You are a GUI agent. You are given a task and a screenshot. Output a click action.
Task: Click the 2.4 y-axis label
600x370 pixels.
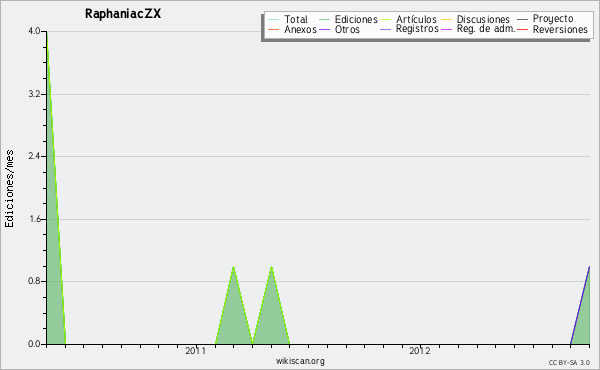34,156
